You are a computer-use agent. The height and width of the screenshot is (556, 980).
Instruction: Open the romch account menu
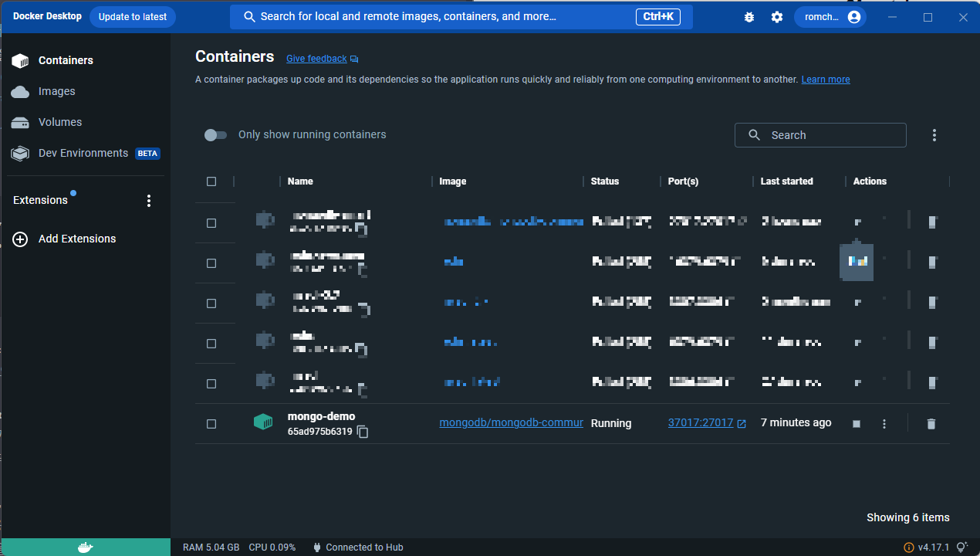pyautogui.click(x=830, y=17)
